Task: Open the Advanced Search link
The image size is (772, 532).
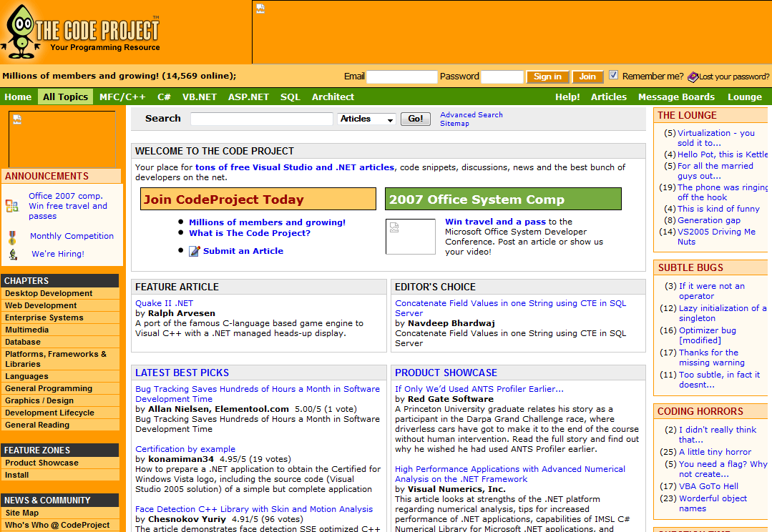Action: point(471,114)
